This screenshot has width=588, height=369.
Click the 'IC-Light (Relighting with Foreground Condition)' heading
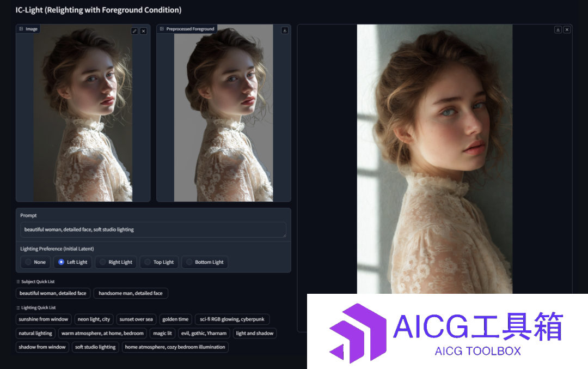pos(98,10)
